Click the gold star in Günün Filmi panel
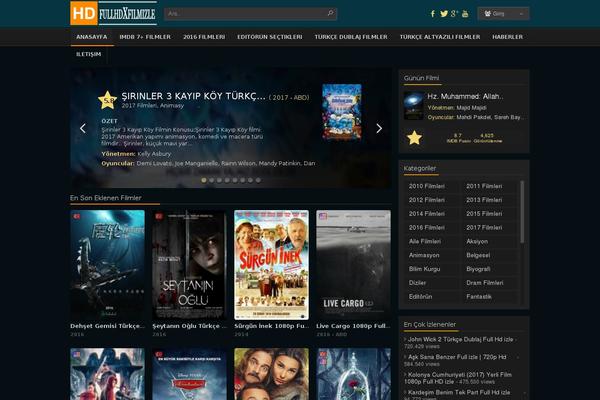 414,138
